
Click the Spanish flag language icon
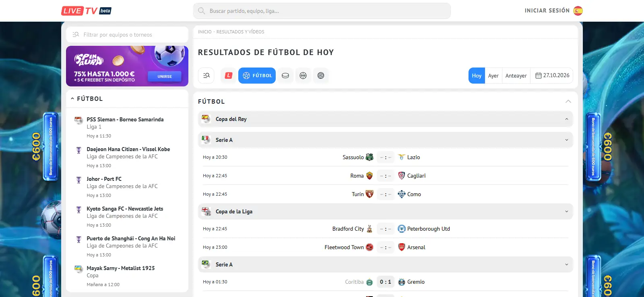click(578, 11)
